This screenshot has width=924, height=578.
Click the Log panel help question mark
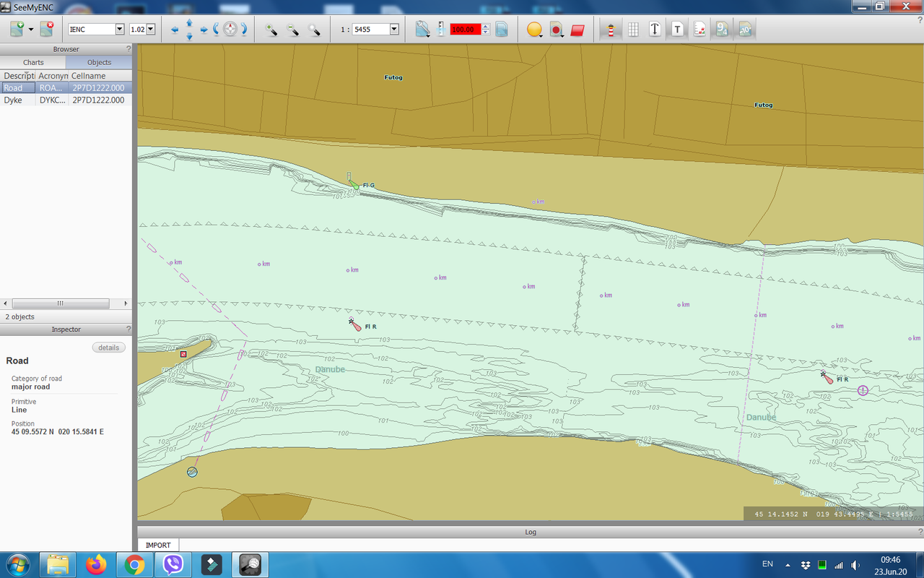(x=919, y=532)
